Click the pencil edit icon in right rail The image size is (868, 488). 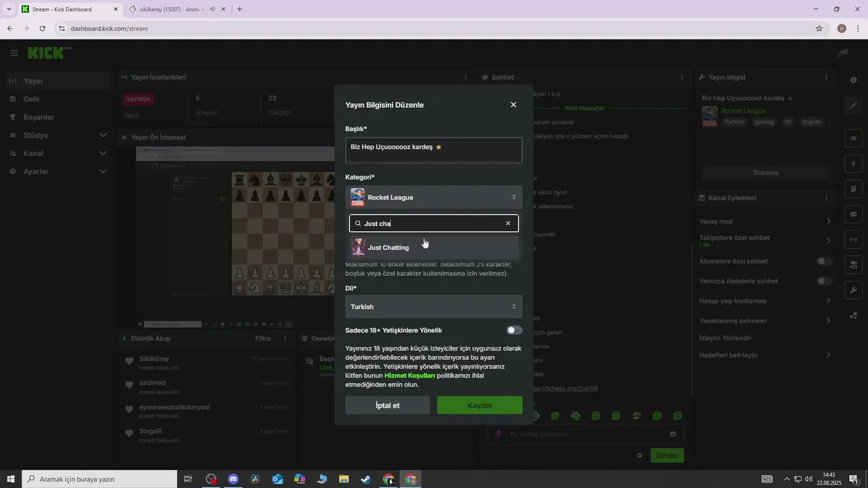point(854,106)
